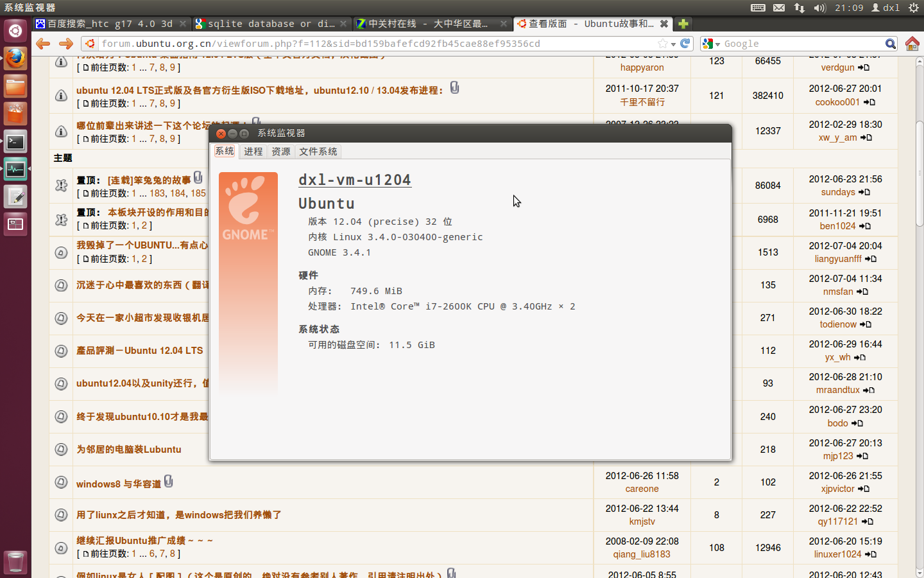924x578 pixels.
Task: Open user profile liangyuanfff
Action: (838, 259)
